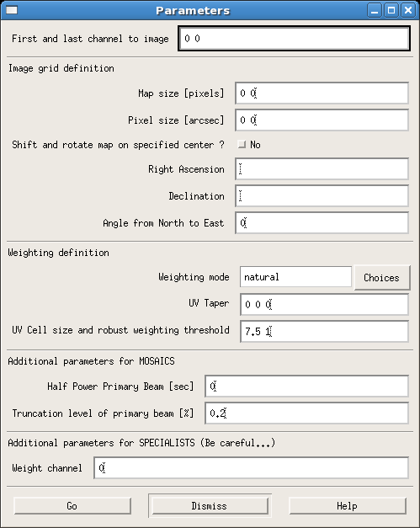The height and width of the screenshot is (528, 420).
Task: Dismiss the Parameters dialog
Action: click(210, 506)
